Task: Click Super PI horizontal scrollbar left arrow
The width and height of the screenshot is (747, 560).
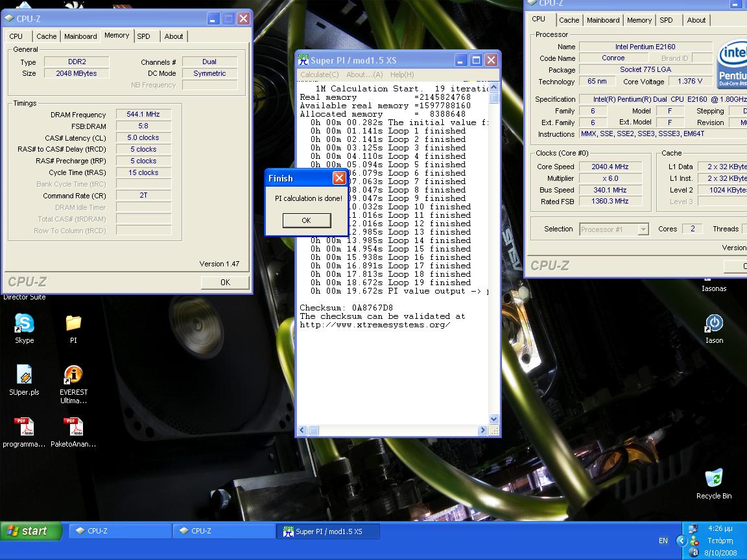Action: tap(302, 430)
